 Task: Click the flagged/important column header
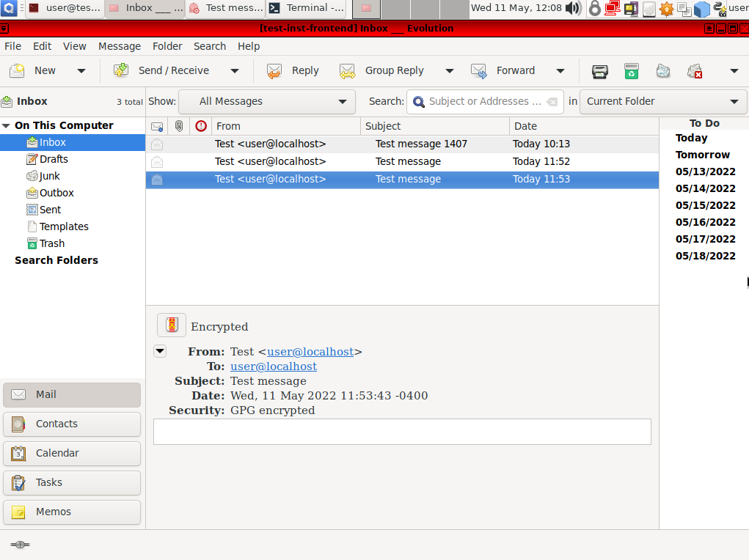tap(201, 126)
